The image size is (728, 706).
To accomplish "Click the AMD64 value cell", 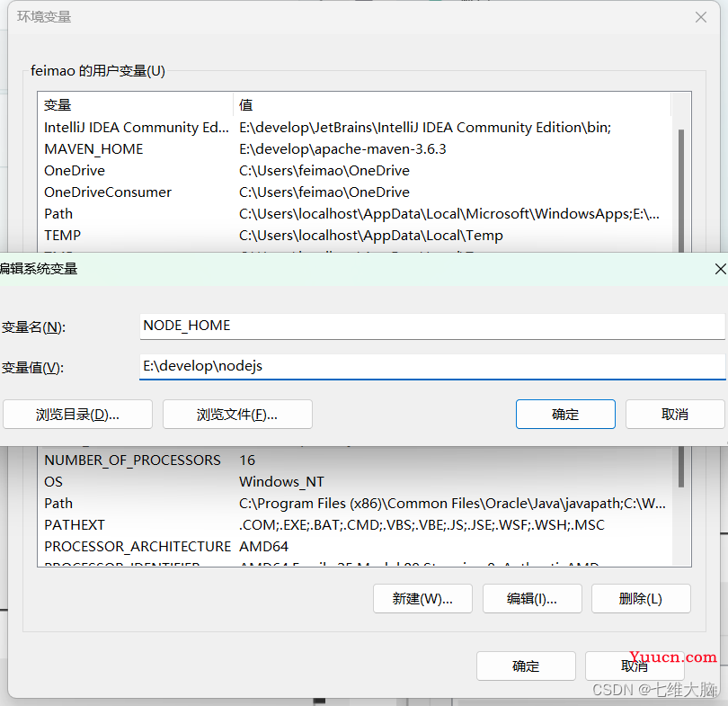I will (x=263, y=547).
